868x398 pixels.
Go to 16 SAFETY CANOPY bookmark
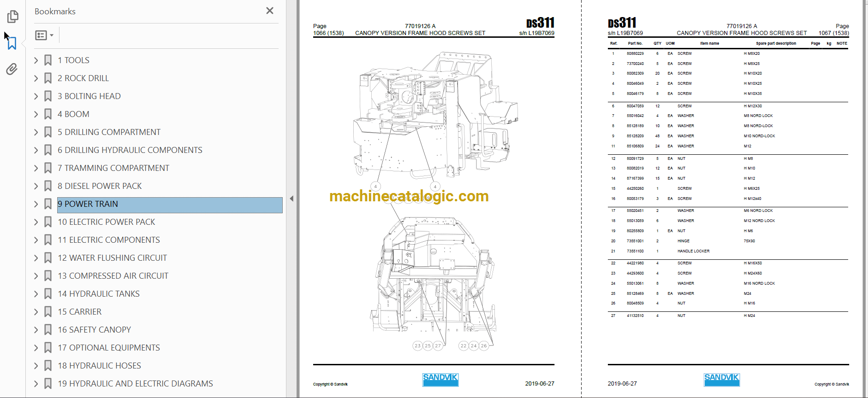pyautogui.click(x=94, y=330)
